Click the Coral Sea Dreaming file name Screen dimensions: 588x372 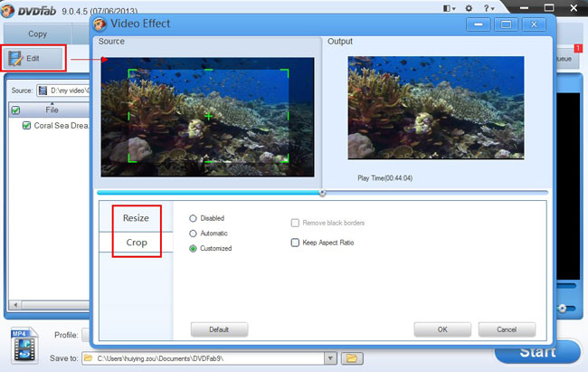62,126
